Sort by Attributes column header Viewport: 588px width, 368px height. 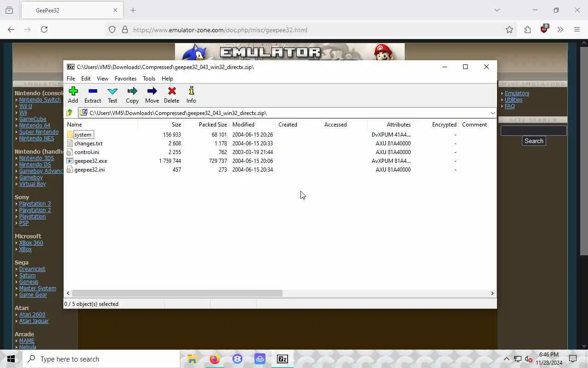[390, 125]
